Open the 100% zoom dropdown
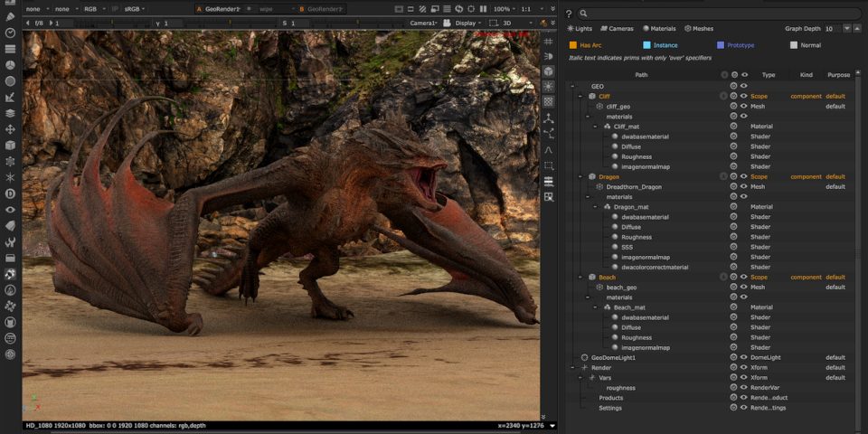 point(504,9)
